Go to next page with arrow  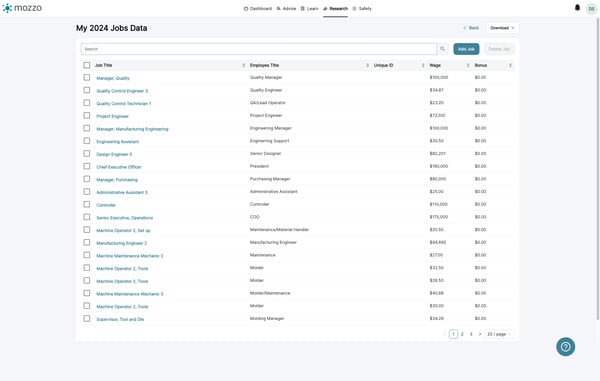(x=480, y=334)
